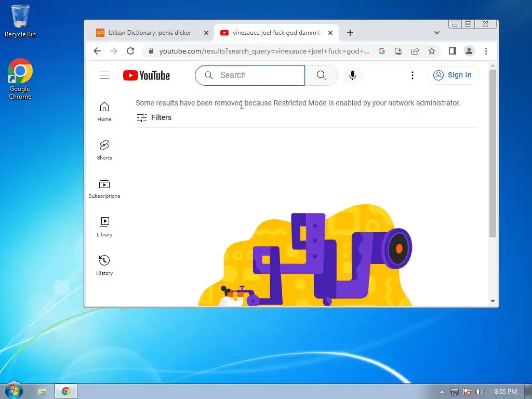
Task: Click the YouTube search input field
Action: [x=250, y=75]
